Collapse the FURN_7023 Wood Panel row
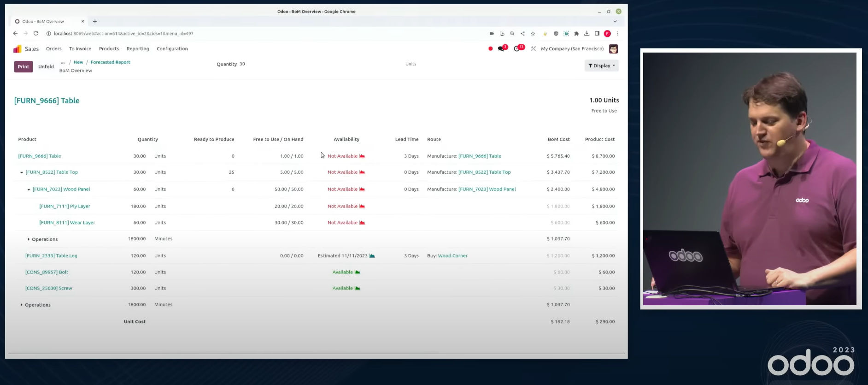The height and width of the screenshot is (385, 868). click(29, 190)
